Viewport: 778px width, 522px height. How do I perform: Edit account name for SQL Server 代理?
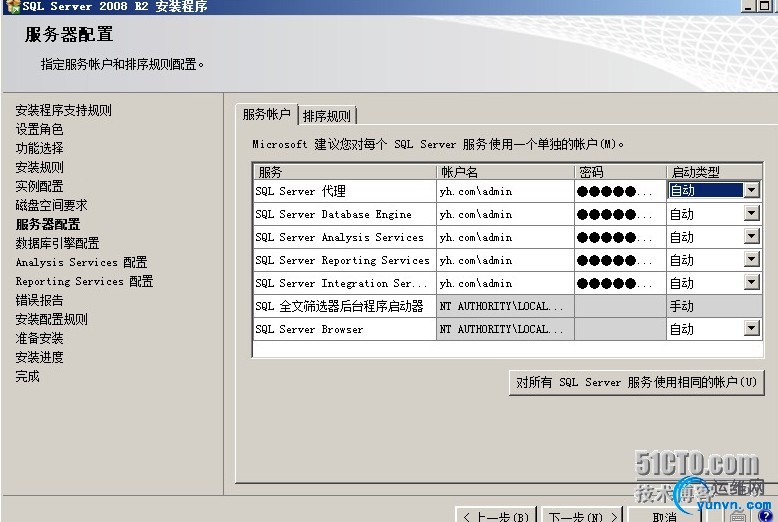[x=505, y=191]
